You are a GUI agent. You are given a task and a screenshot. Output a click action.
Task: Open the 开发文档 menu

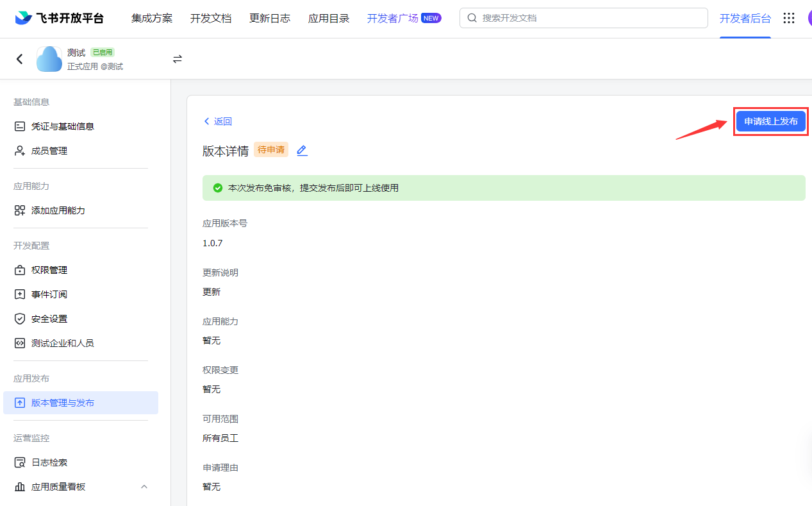click(x=211, y=18)
